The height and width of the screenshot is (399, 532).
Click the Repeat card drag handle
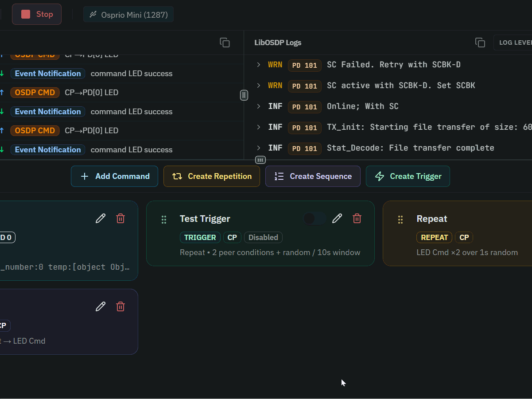pos(400,219)
